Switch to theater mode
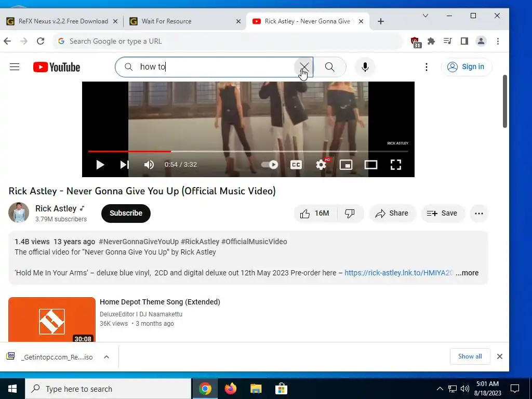532x399 pixels. pos(371,165)
